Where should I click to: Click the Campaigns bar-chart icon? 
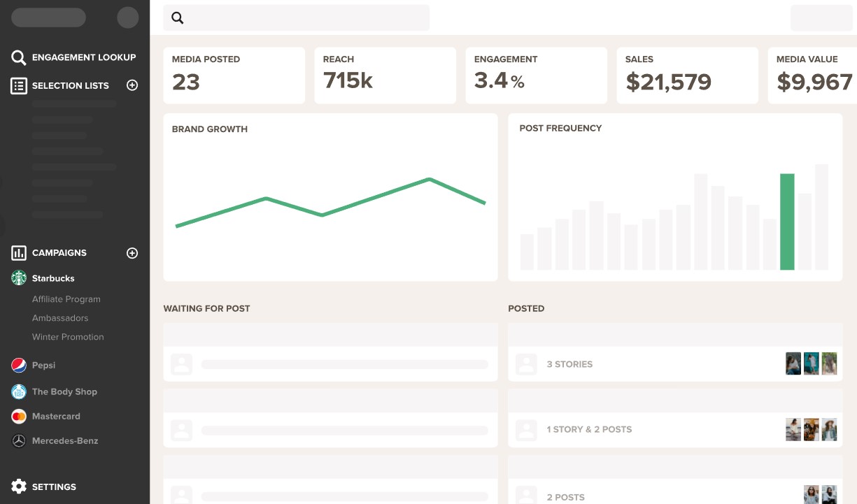pos(17,253)
